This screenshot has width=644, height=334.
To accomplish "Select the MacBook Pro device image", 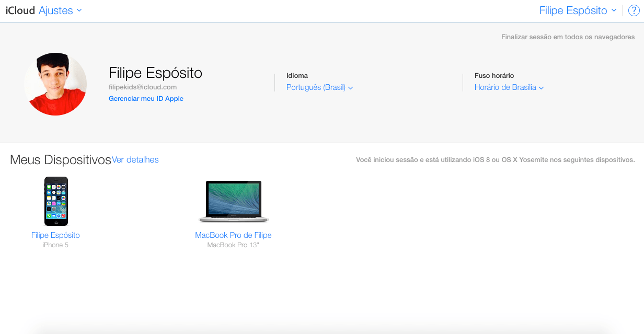I will point(233,201).
